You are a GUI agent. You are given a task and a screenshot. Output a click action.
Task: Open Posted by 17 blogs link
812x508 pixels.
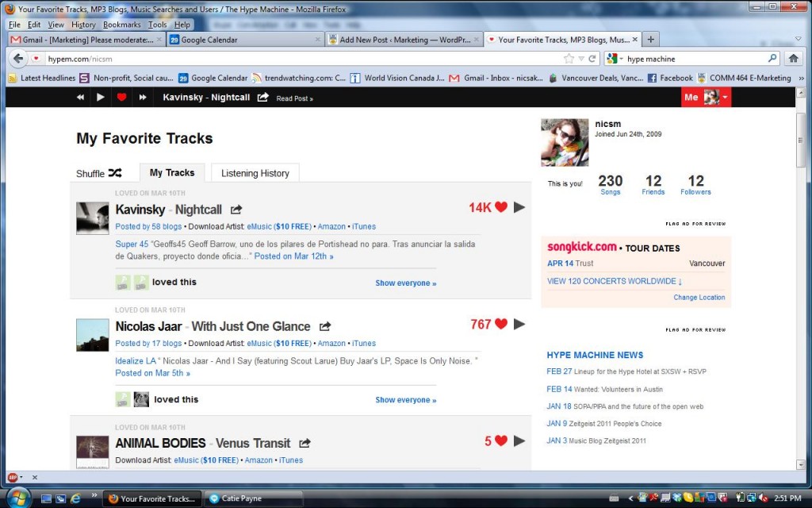pyautogui.click(x=148, y=343)
